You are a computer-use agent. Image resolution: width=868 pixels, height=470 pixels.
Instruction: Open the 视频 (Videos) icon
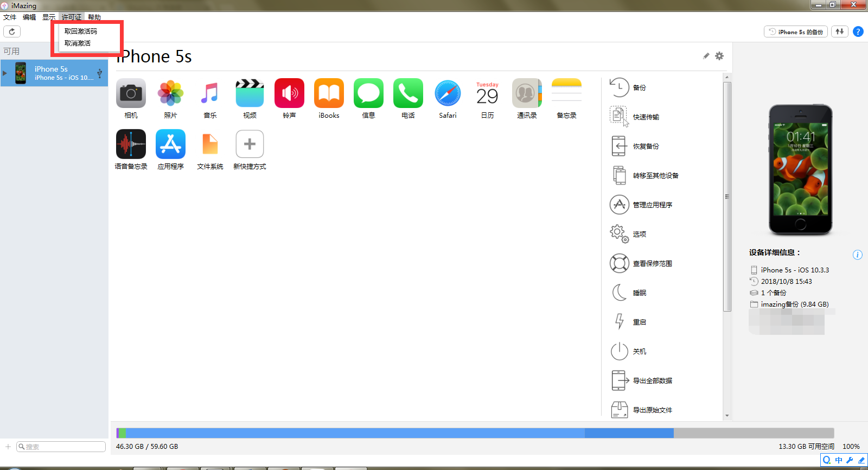click(250, 93)
